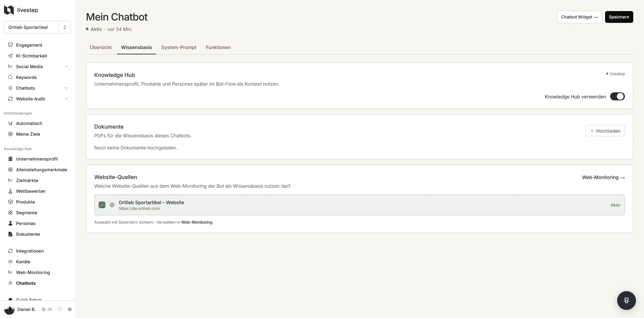Click the livestep logo icon
The width and height of the screenshot is (644, 318).
pos(9,10)
